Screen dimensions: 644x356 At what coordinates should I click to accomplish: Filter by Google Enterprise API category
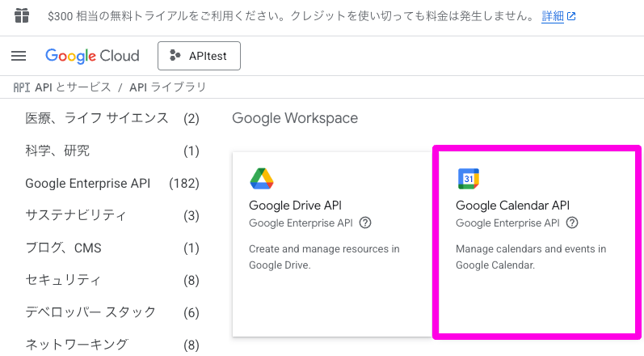tap(112, 184)
